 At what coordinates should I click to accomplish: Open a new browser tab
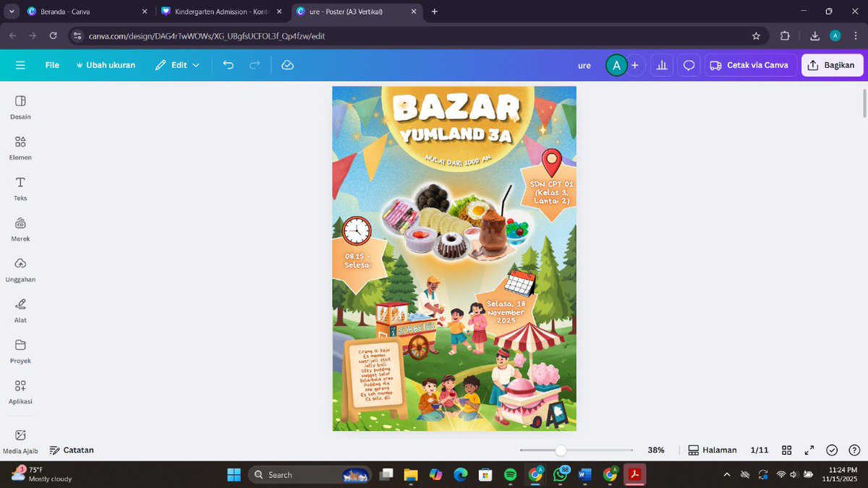pyautogui.click(x=435, y=12)
